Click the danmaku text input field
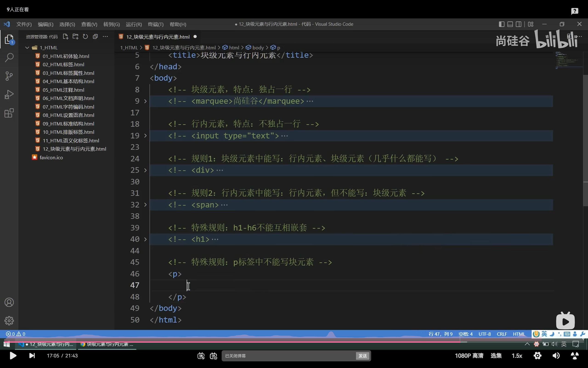Image resolution: width=588 pixels, height=368 pixels. [x=289, y=356]
